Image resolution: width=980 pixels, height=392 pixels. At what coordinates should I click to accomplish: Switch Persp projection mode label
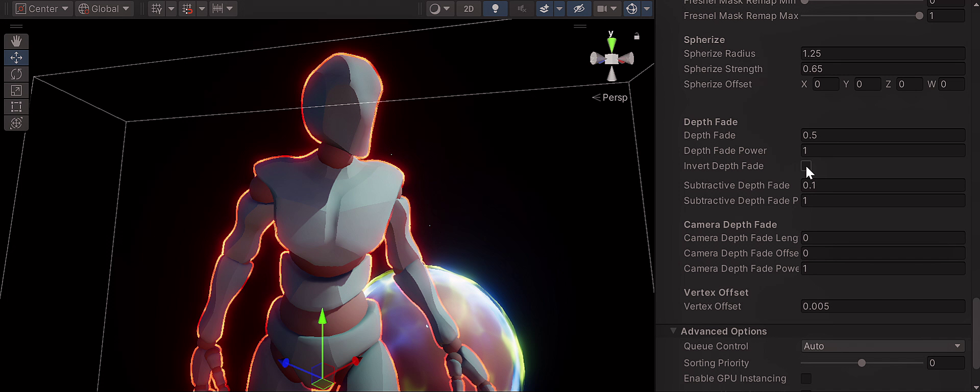click(609, 97)
